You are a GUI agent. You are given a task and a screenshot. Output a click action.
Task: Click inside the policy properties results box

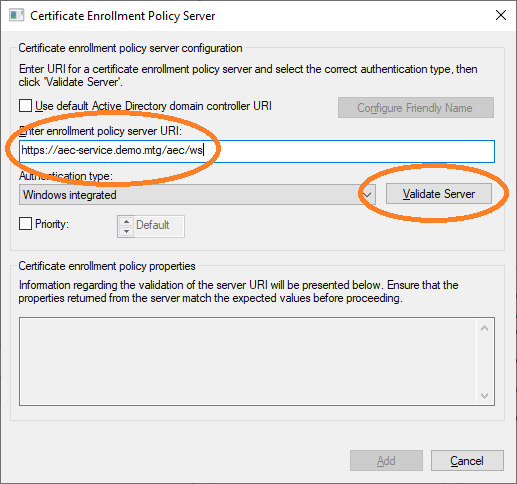pos(248,361)
